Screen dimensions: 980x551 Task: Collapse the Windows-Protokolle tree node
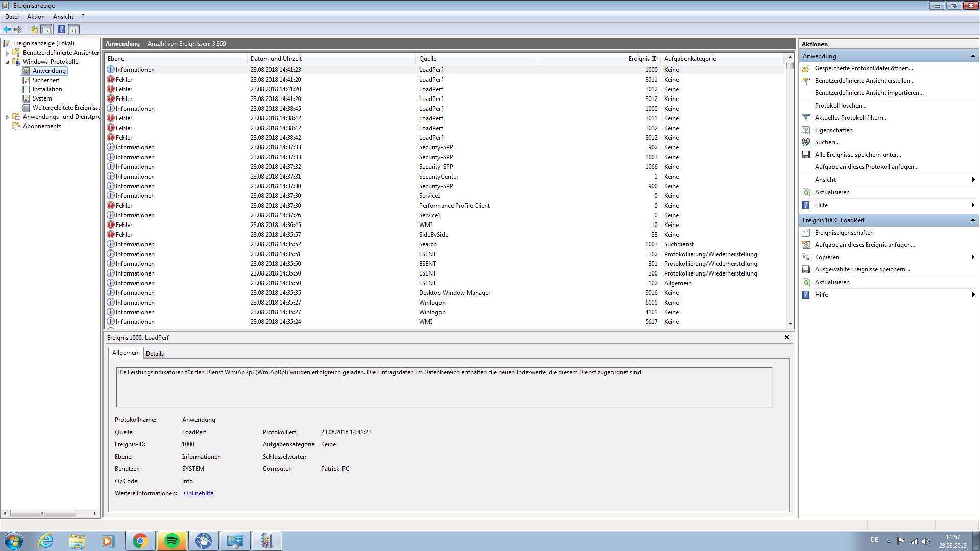tap(7, 62)
